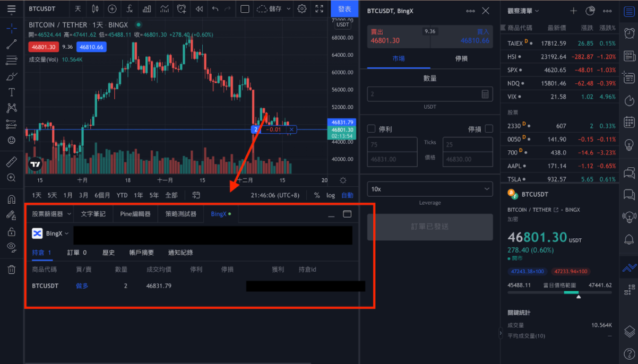
Task: Select the 全部 all time range
Action: point(171,195)
